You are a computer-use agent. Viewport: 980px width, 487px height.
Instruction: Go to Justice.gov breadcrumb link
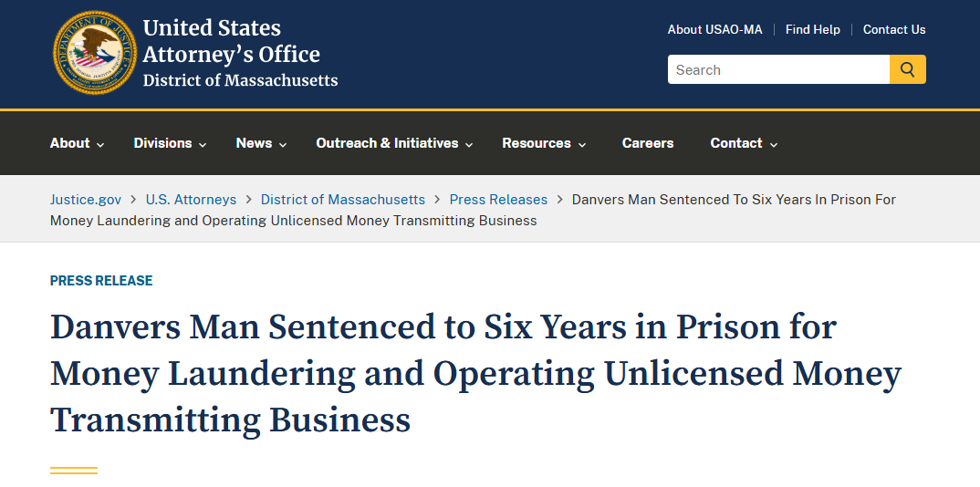click(x=86, y=200)
